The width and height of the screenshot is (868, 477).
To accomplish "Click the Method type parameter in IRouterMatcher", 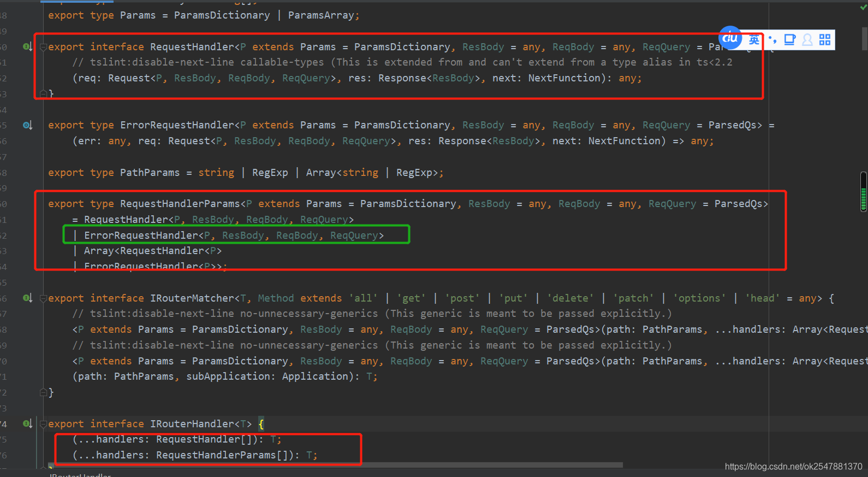I will [x=276, y=298].
